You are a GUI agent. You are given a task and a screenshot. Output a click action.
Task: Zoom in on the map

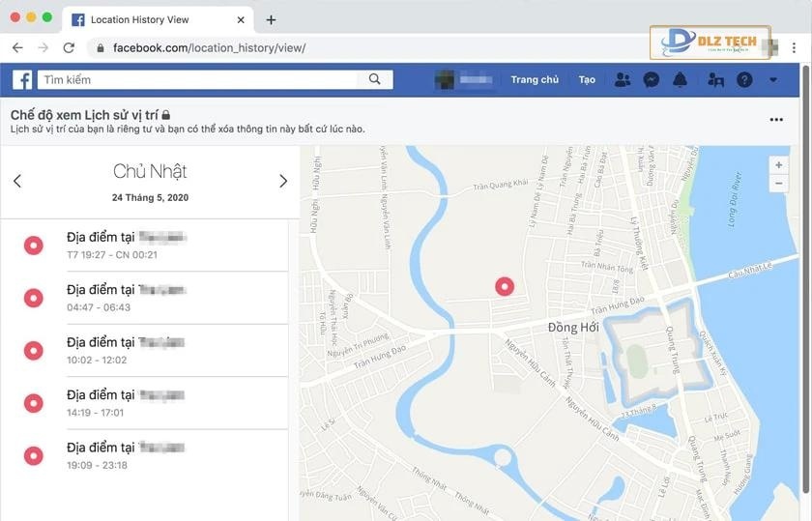(779, 165)
